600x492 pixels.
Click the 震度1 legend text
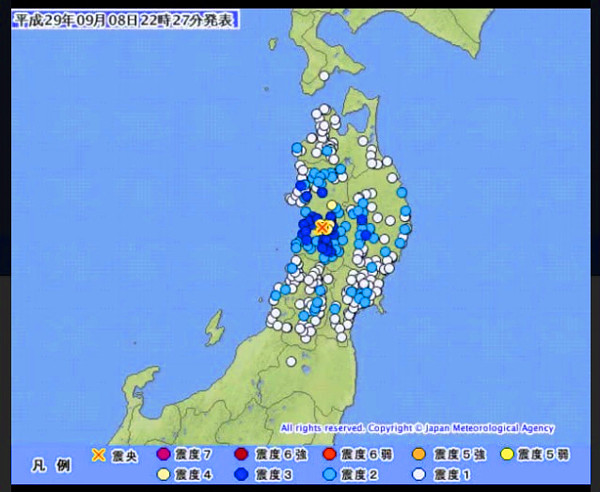point(452,475)
